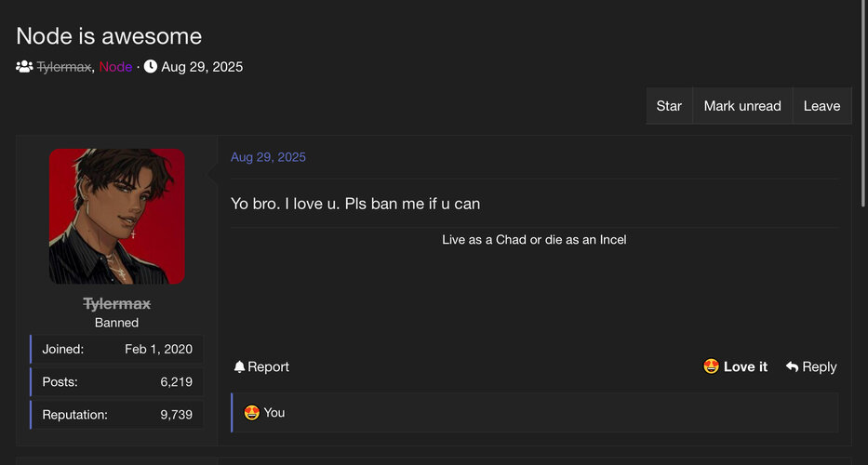Click the heart-eyes emoji on Love it
This screenshot has width=868, height=465.
point(711,366)
